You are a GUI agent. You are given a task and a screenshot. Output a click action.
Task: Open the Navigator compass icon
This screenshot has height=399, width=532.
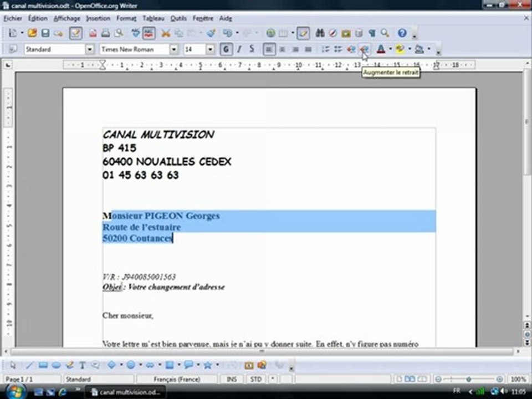tap(333, 33)
